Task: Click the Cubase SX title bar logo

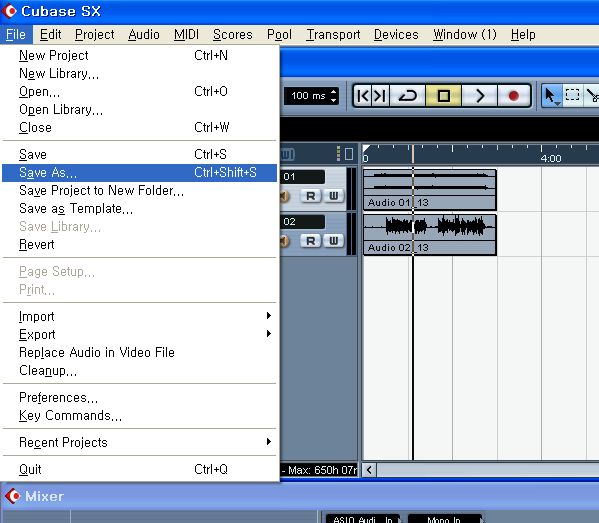Action: pos(9,11)
